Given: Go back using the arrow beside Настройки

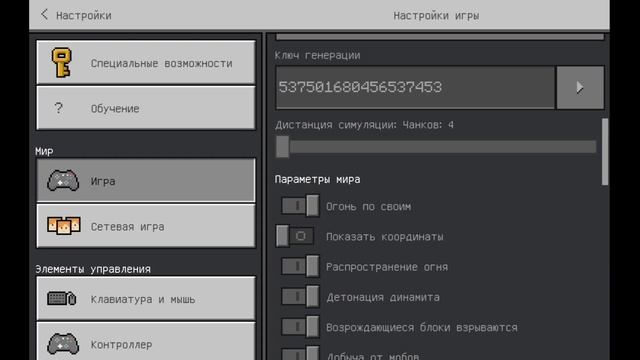Looking at the screenshot, I should (x=44, y=15).
